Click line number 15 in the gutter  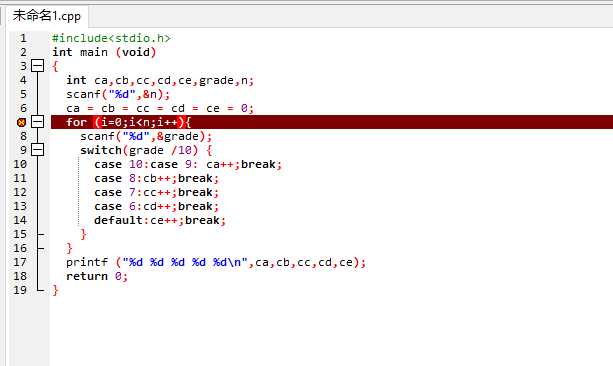click(20, 234)
